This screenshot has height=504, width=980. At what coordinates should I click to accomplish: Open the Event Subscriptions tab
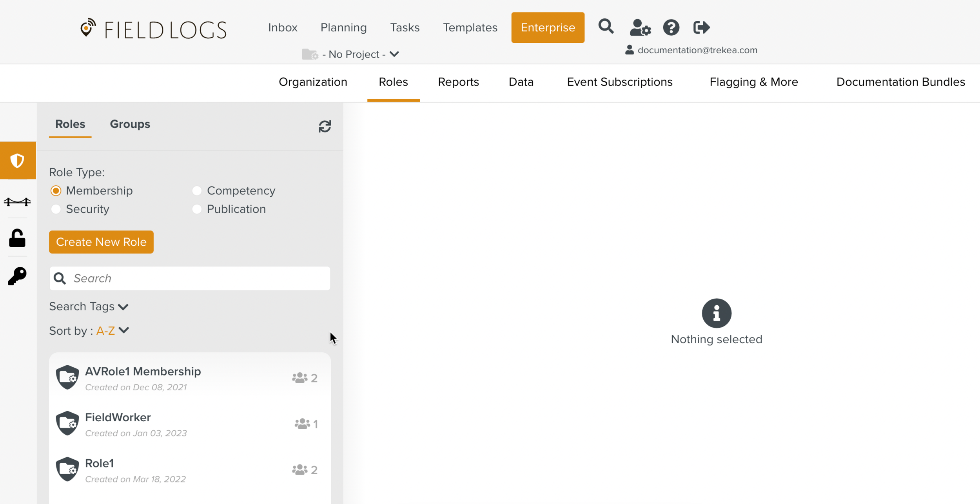[x=619, y=82]
